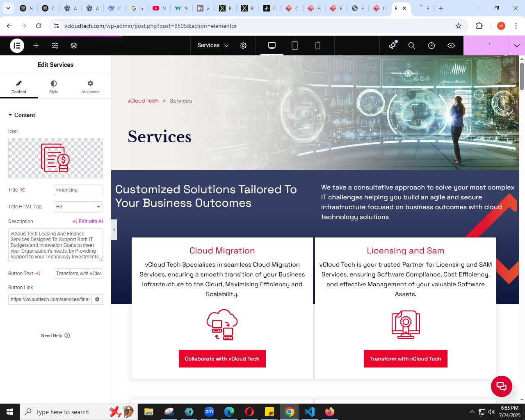525x420 pixels.
Task: Switch to the Advanced tab
Action: pos(90,87)
